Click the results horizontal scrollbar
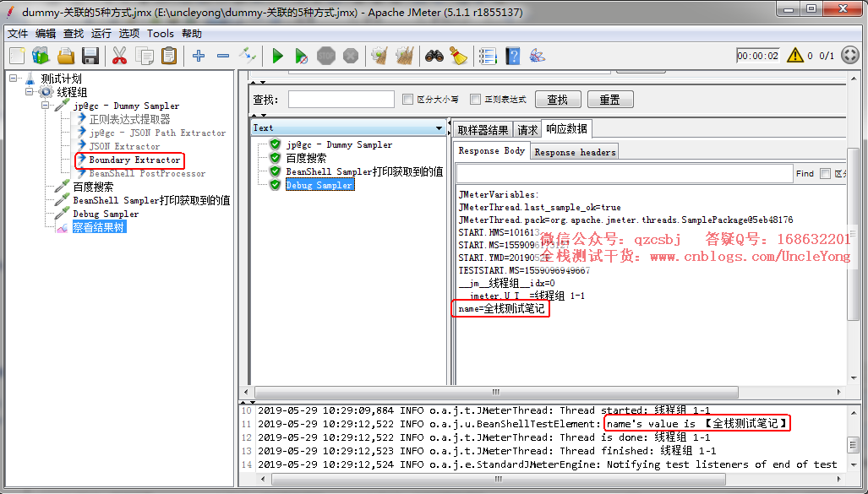This screenshot has height=494, width=868. tap(495, 392)
